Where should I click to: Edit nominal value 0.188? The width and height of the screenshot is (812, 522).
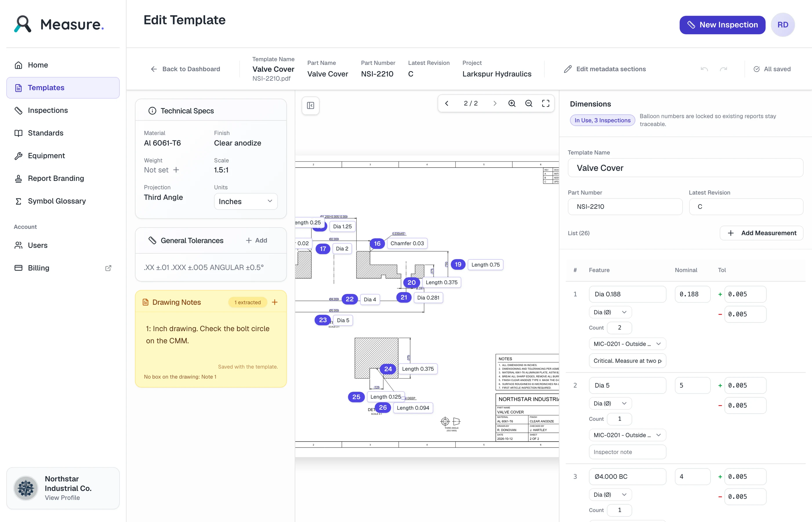692,294
